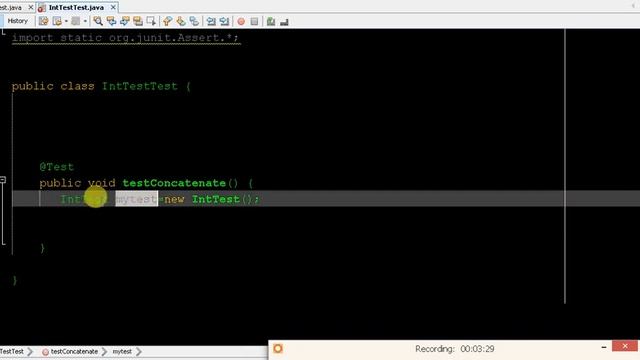Expand the arrow after TestTest breadcrumb

[30, 351]
